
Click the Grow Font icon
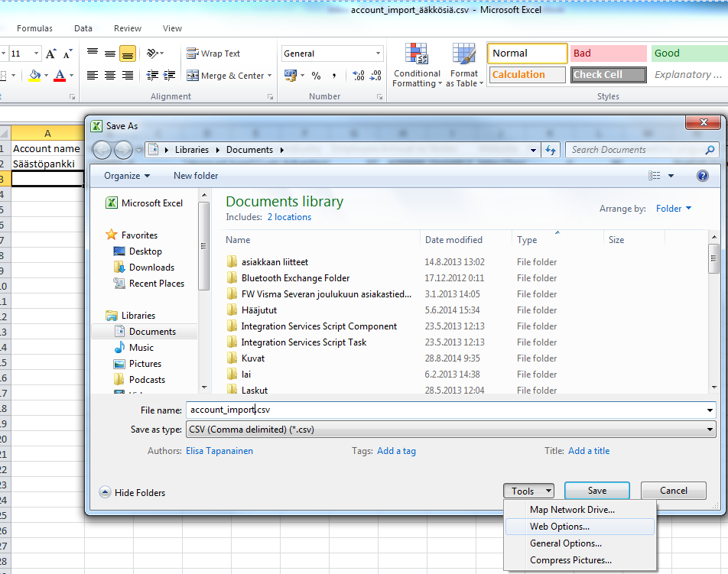tap(50, 54)
